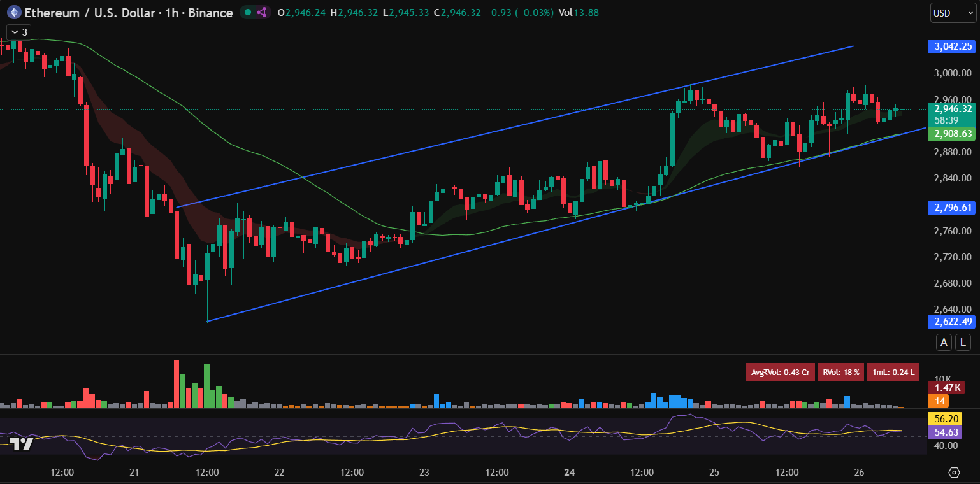Screen dimensions: 980x484
Task: Click the 1mL: 0.24 L label
Action: [892, 372]
